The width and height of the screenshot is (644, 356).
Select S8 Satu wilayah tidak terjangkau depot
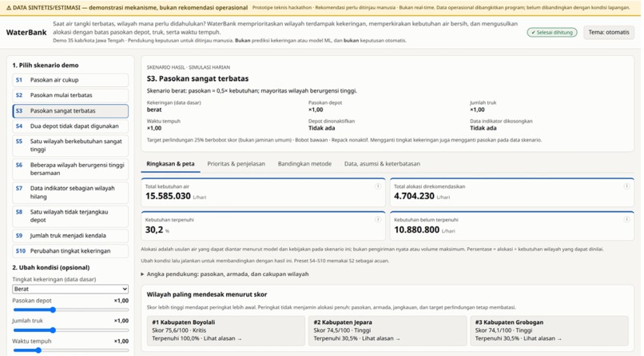point(70,216)
